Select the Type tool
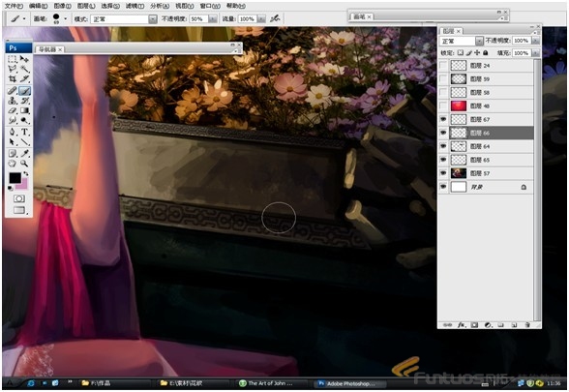 pos(24,132)
